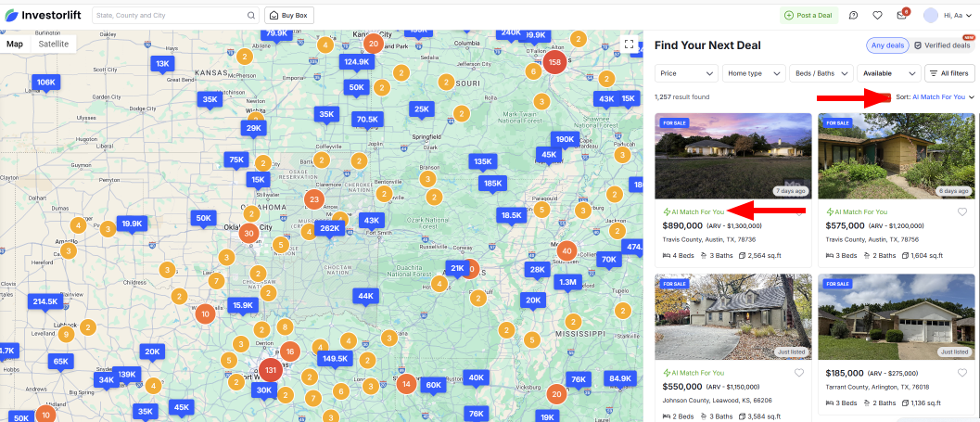Image resolution: width=980 pixels, height=422 pixels.
Task: Open the Beds / Baths dropdown
Action: click(x=821, y=73)
